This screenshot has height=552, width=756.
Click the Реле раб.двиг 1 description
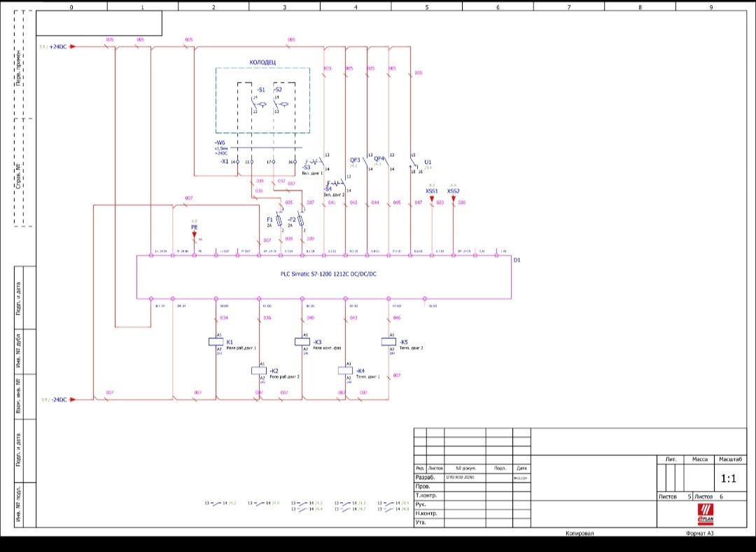point(241,347)
